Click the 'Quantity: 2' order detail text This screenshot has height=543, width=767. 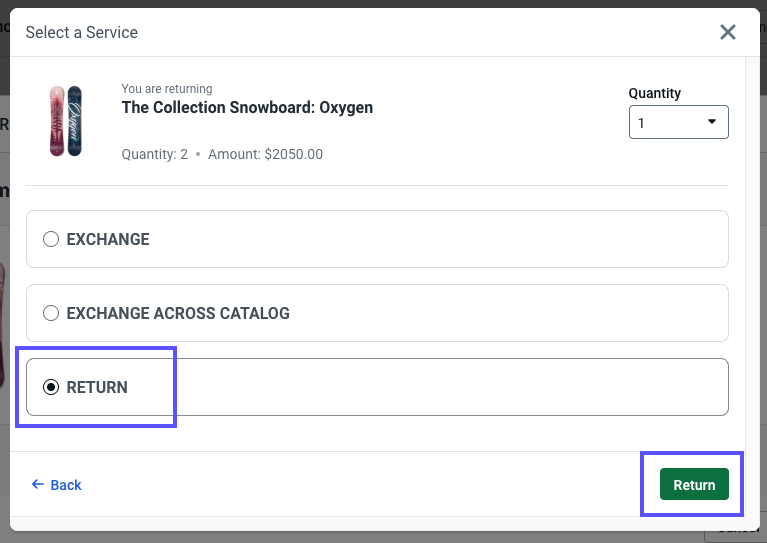[x=155, y=154]
